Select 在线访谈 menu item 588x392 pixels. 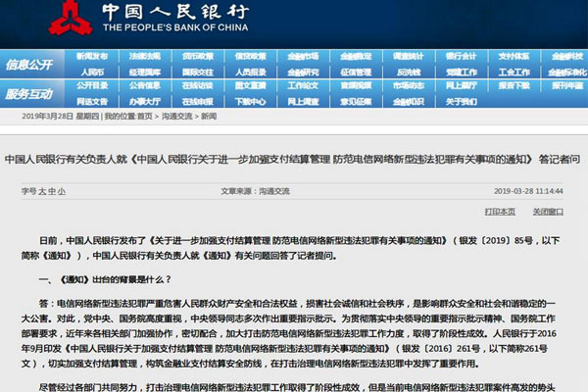coord(198,85)
